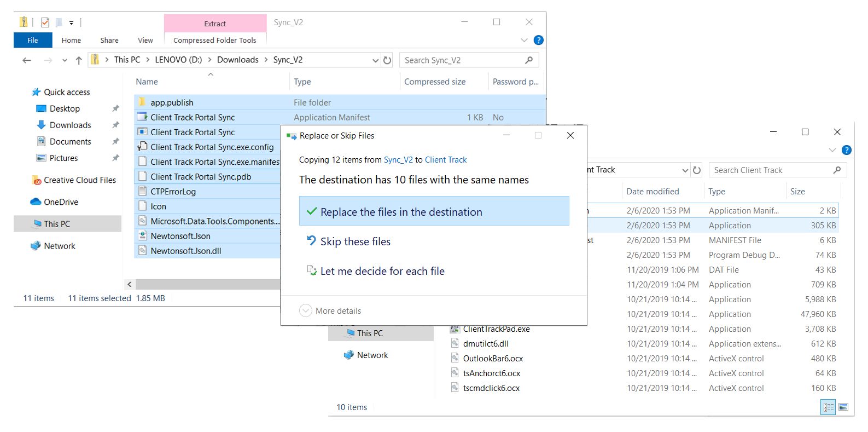
Task: Open the Recent locations dropdown arrow
Action: [65, 60]
